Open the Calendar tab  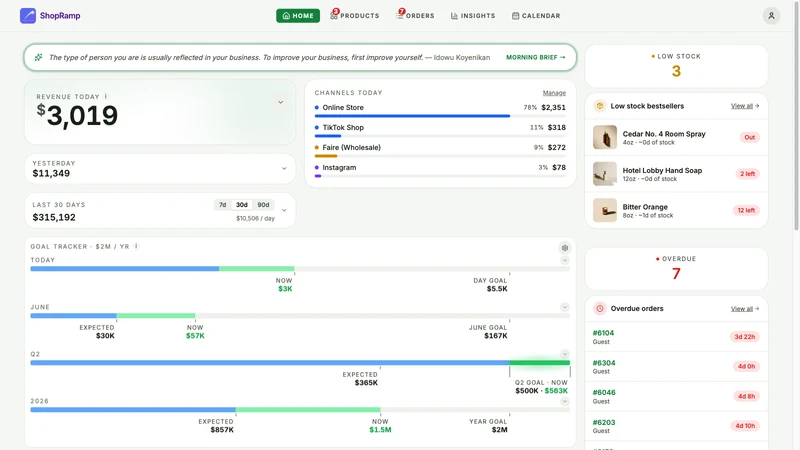(536, 16)
